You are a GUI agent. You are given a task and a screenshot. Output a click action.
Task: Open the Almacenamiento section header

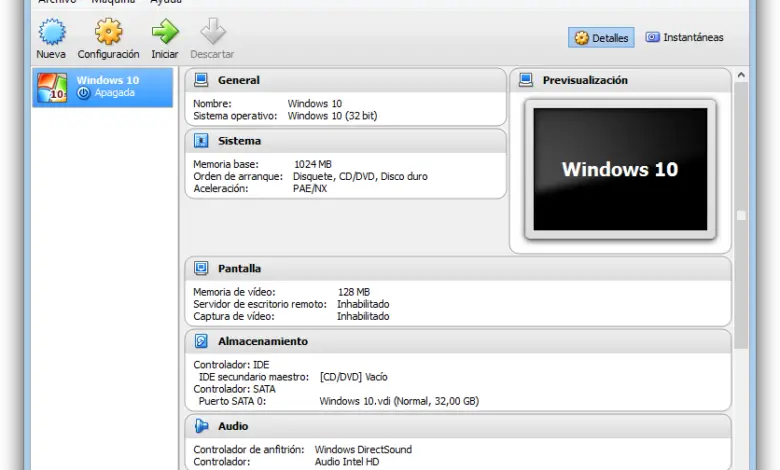pos(458,341)
